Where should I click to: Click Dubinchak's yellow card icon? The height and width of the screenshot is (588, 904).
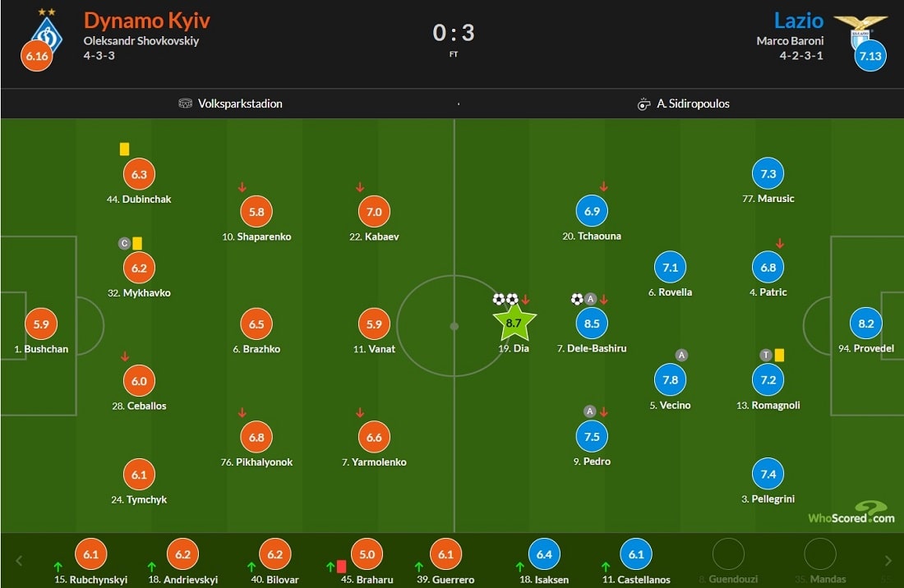pos(124,149)
